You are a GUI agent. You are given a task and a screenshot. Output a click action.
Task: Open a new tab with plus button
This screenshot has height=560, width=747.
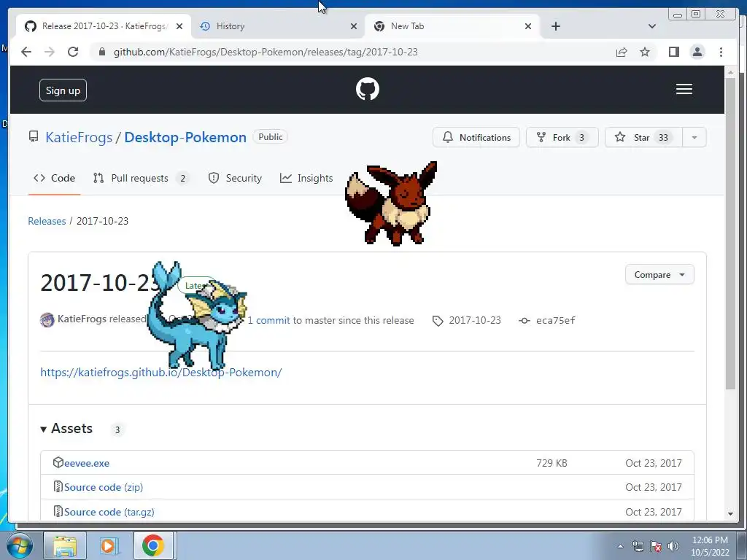click(x=555, y=26)
